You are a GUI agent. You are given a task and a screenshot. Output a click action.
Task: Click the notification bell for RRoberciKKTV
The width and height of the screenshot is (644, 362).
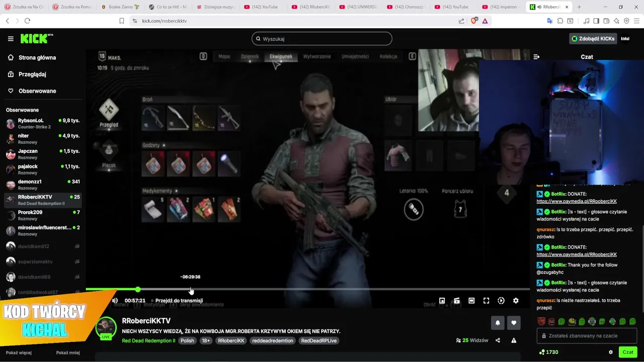498,323
